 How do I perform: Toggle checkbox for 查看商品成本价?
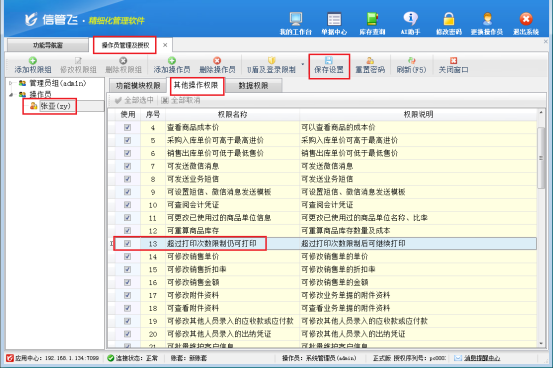point(128,127)
